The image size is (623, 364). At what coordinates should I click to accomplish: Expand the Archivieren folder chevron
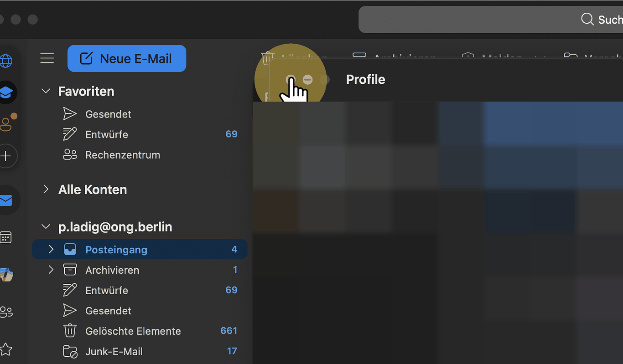click(51, 270)
